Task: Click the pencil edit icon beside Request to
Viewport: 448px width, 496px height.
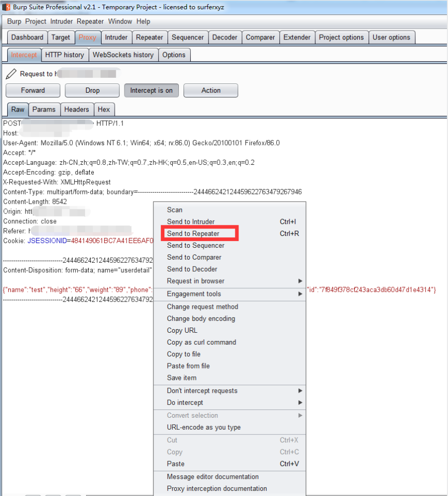Action: (x=11, y=74)
